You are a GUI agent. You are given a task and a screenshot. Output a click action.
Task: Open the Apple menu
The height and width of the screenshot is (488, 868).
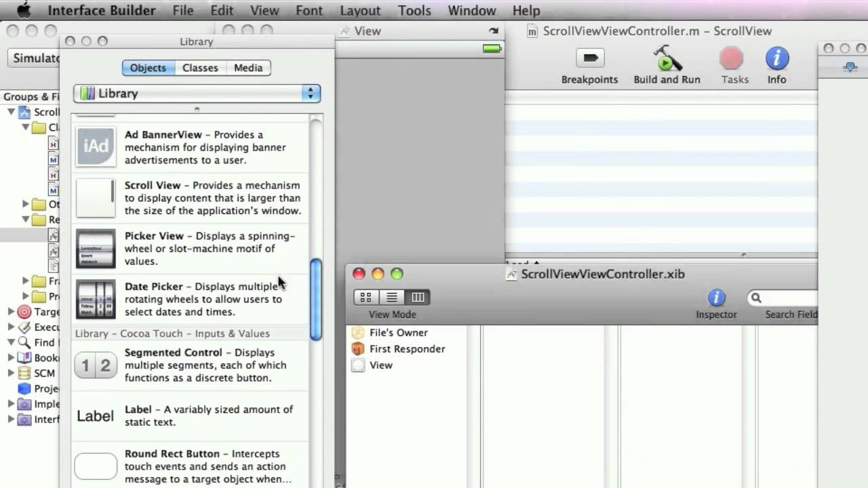[x=23, y=10]
